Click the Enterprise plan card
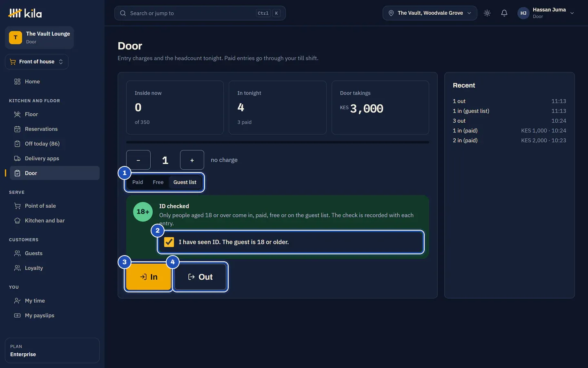The image size is (588, 368). click(52, 350)
